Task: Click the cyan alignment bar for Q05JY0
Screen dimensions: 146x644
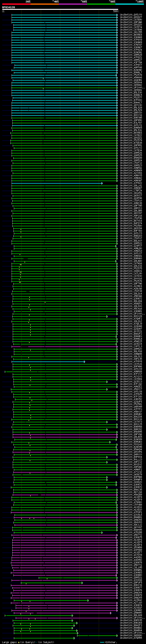Action: point(65,15)
